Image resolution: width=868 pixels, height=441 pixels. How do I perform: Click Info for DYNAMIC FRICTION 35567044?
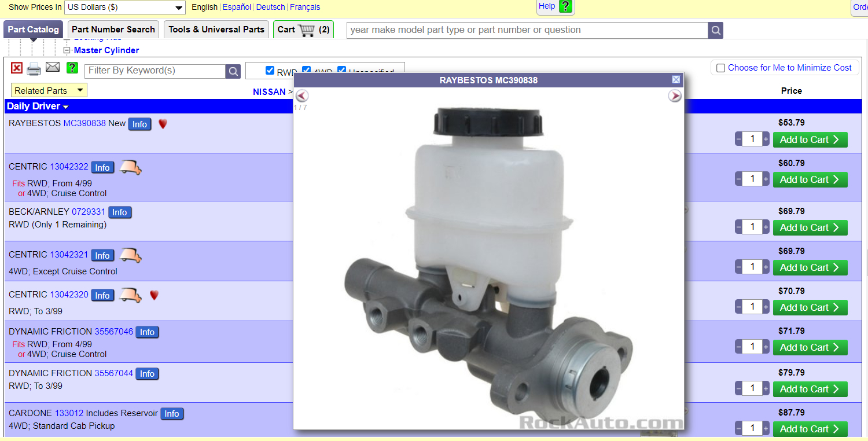[x=147, y=374]
